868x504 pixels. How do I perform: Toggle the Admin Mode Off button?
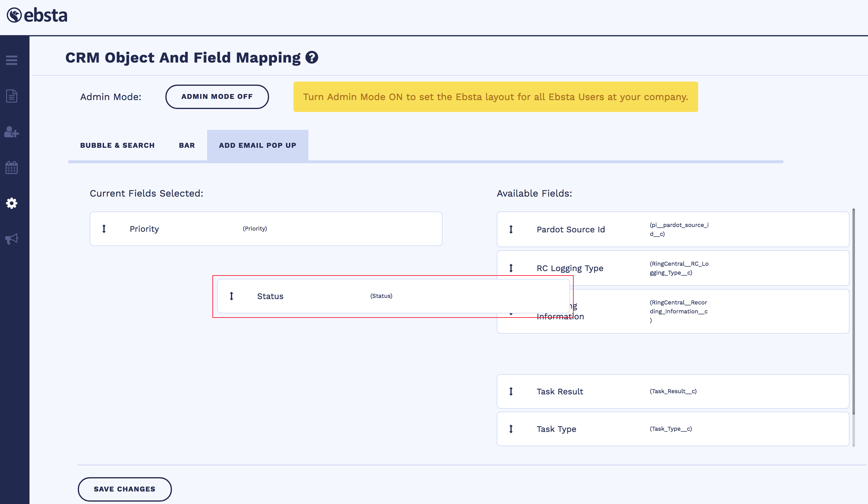(217, 97)
